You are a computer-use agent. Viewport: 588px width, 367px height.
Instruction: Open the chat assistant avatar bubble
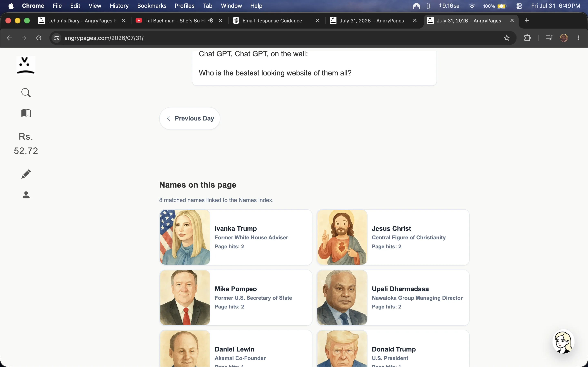563,341
